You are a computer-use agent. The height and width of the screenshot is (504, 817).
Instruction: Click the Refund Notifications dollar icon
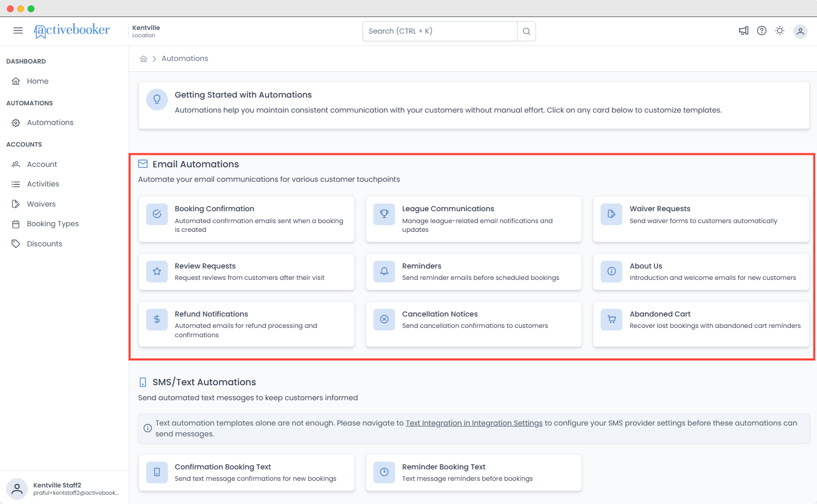[x=157, y=319]
